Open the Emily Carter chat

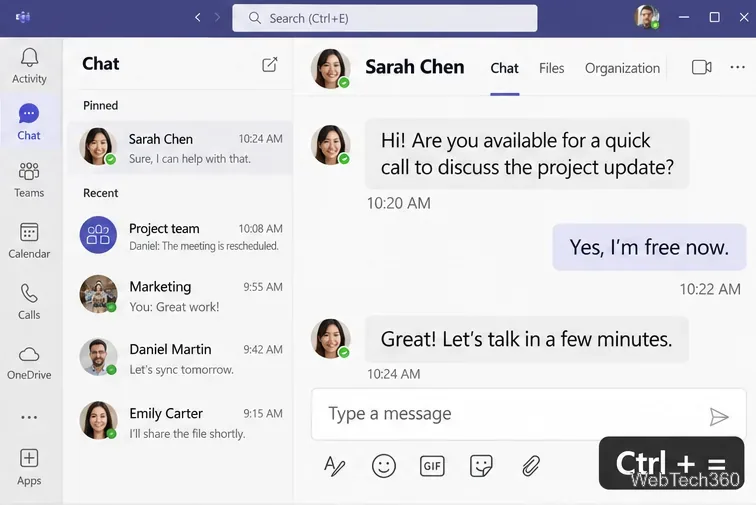[180, 422]
